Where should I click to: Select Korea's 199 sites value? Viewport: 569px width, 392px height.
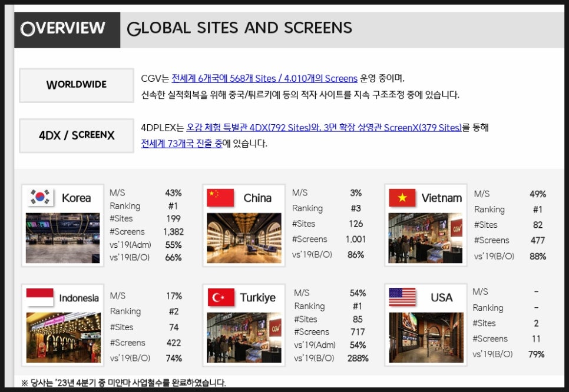coord(173,219)
